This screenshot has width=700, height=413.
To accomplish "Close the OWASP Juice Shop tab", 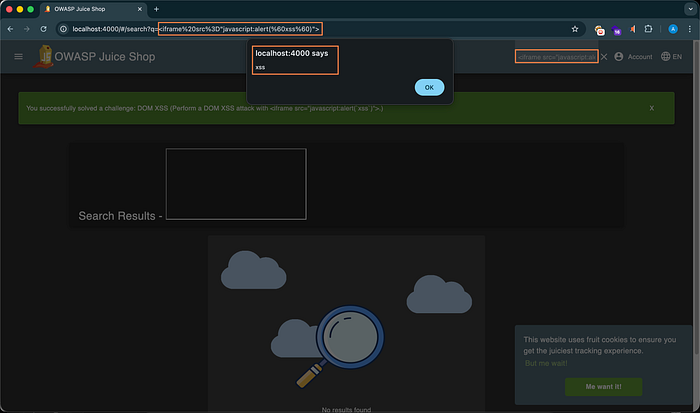I will click(x=140, y=9).
